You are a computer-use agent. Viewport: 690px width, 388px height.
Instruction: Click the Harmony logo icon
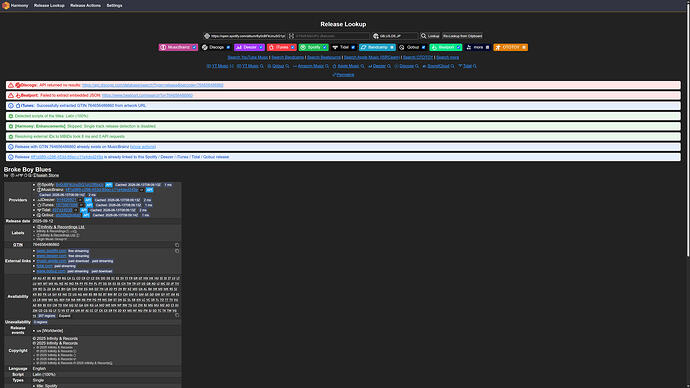(6, 6)
